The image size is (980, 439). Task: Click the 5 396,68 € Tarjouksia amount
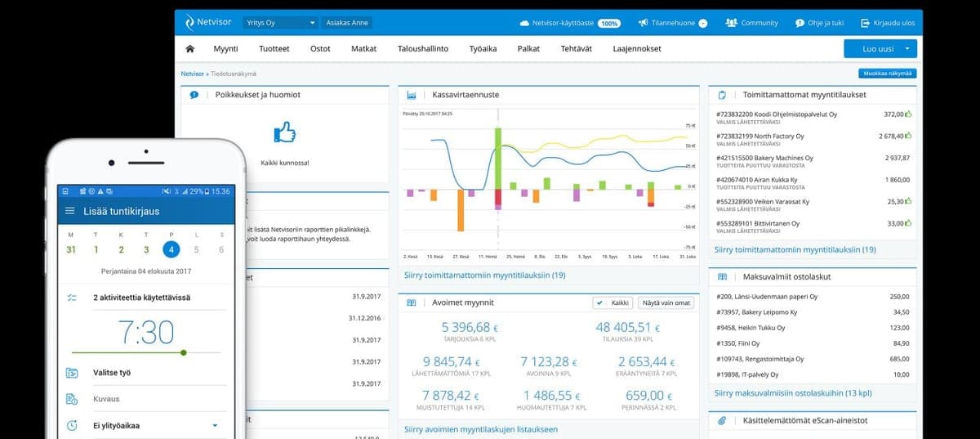(x=470, y=328)
